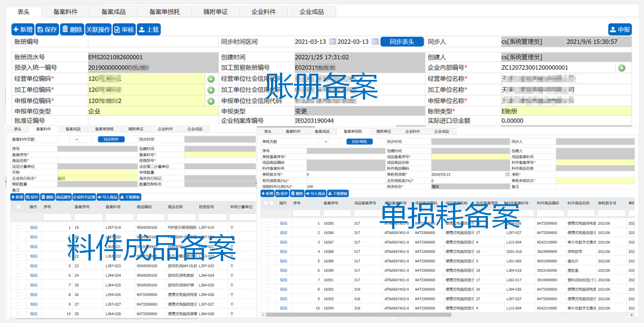
Task: Tick the checkbox of 备案料件 row LJ94-024
Action: click(x=19, y=275)
